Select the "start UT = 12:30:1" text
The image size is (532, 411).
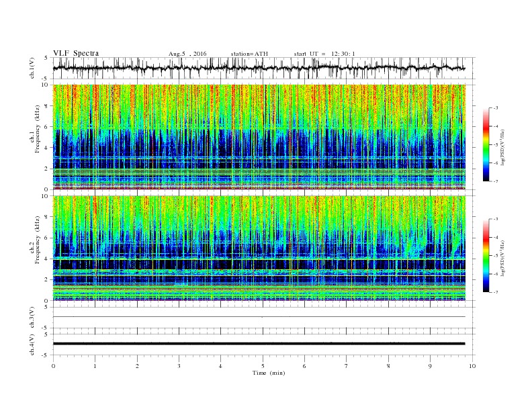click(x=324, y=54)
